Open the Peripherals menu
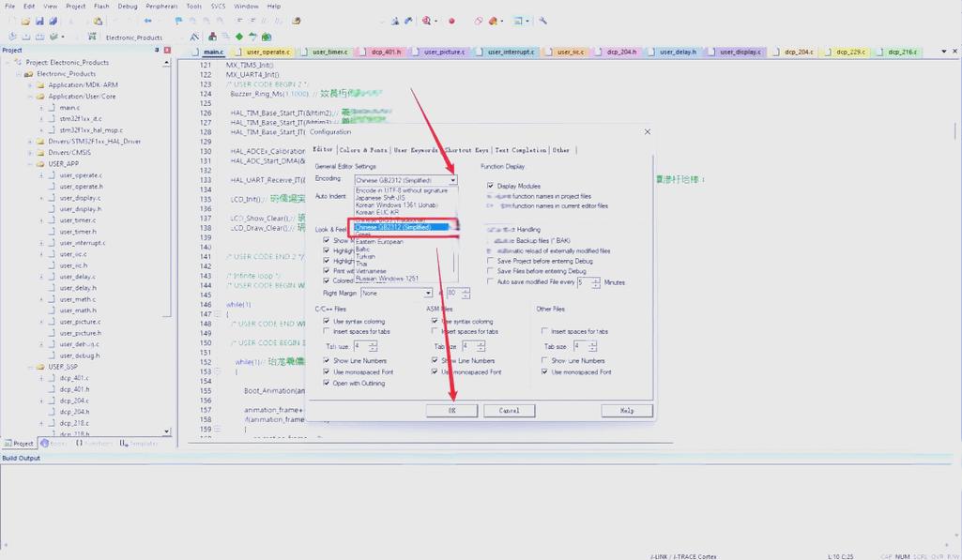The width and height of the screenshot is (962, 560). [161, 7]
